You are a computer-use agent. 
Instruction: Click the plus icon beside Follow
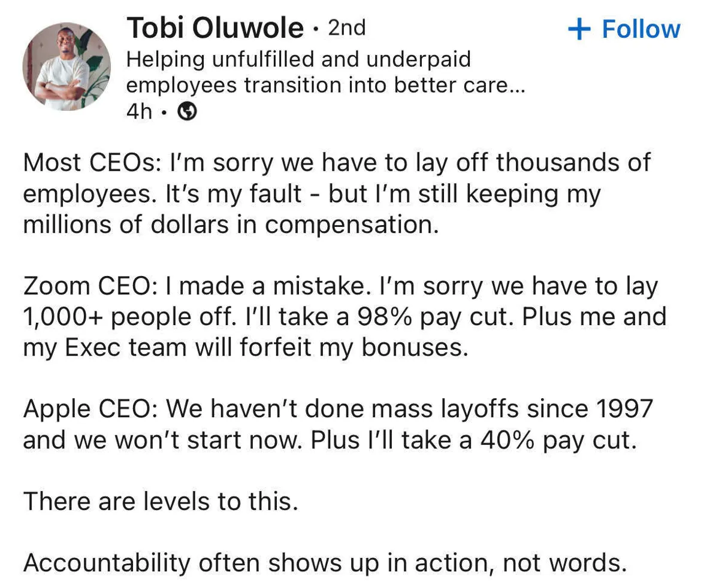point(578,29)
